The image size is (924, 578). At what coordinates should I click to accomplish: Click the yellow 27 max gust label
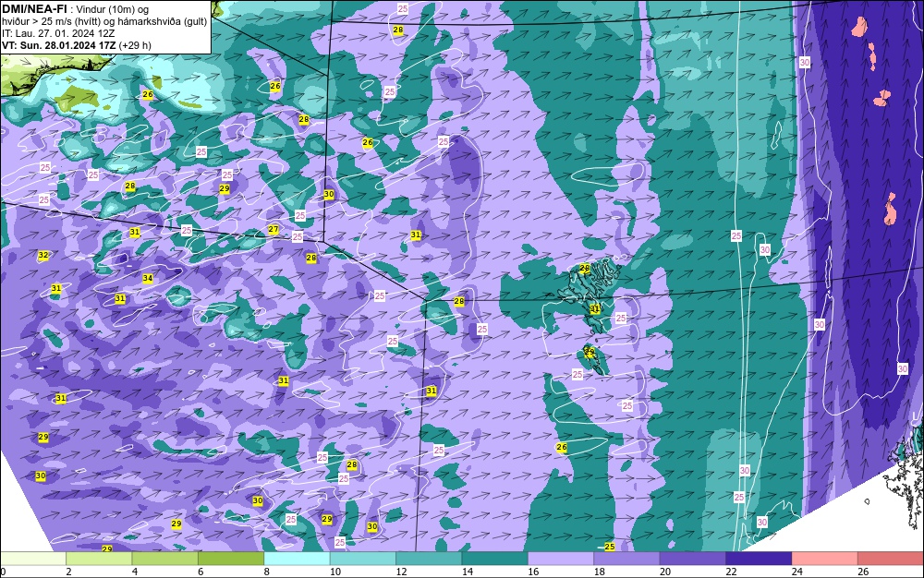point(274,230)
